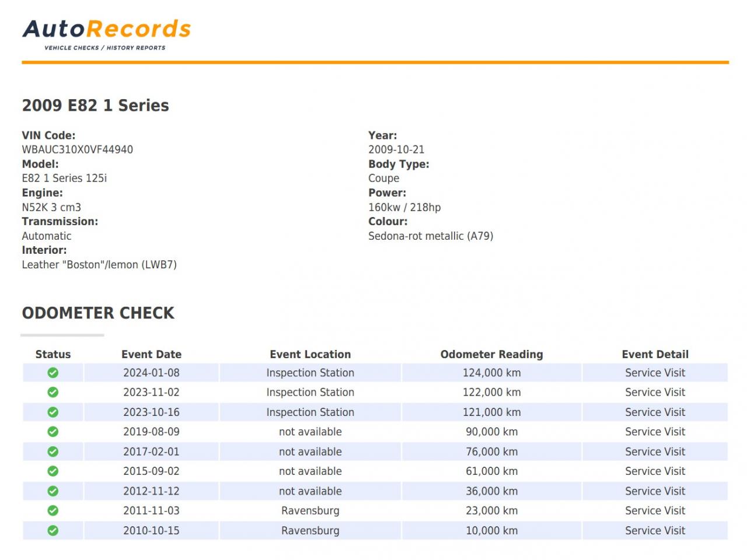Click the odometer reading 90,000 km
Image resolution: width=747 pixels, height=560 pixels.
tap(492, 432)
